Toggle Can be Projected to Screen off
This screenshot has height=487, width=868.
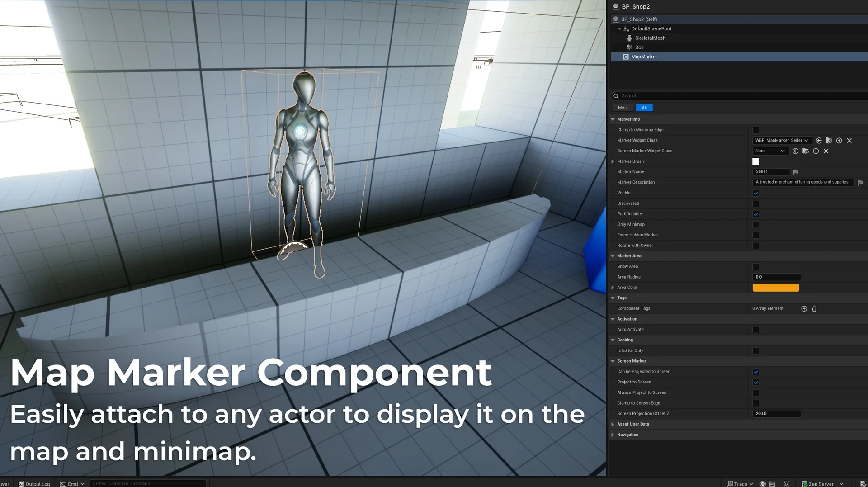pyautogui.click(x=755, y=372)
